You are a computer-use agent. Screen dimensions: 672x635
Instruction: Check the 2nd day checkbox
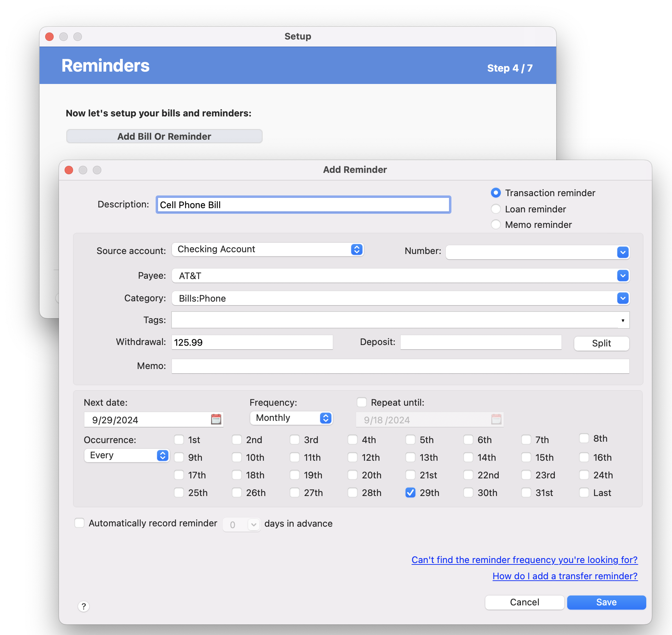tap(237, 440)
